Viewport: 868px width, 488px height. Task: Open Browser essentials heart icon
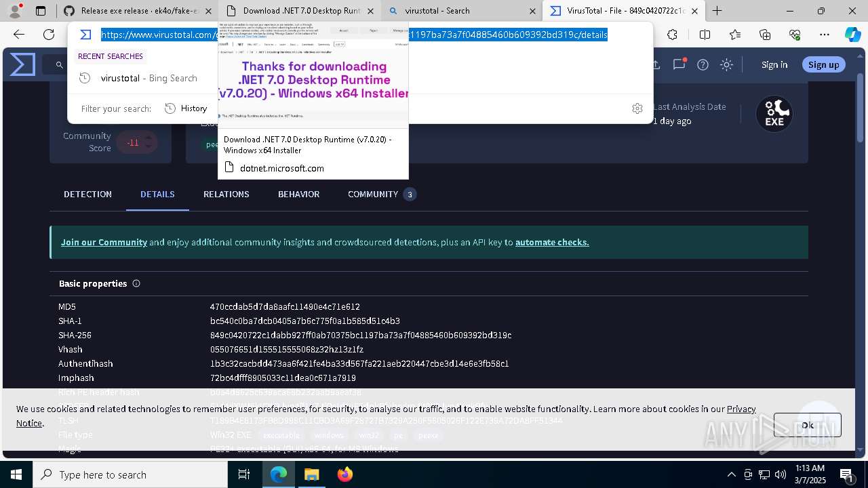795,35
